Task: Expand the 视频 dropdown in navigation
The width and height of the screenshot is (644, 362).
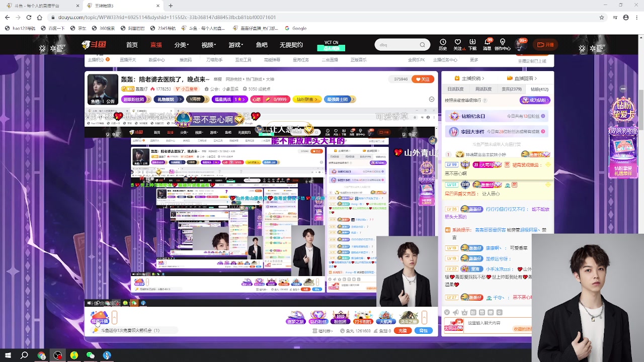Action: (209, 45)
